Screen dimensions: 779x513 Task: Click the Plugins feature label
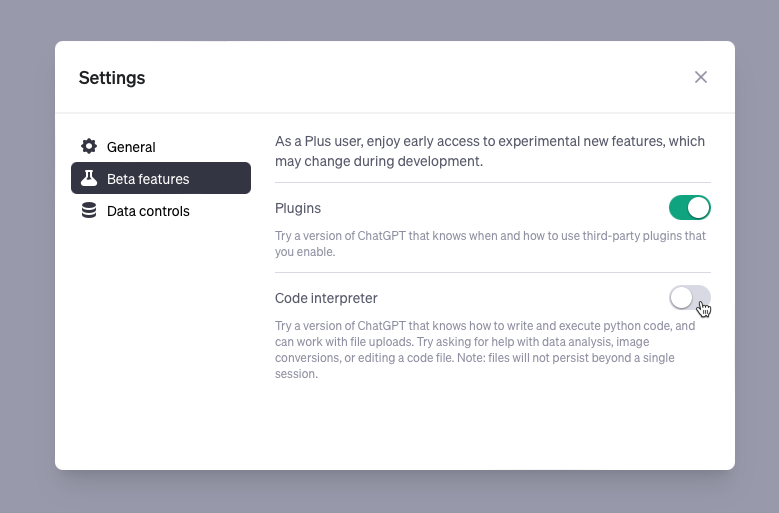point(298,208)
